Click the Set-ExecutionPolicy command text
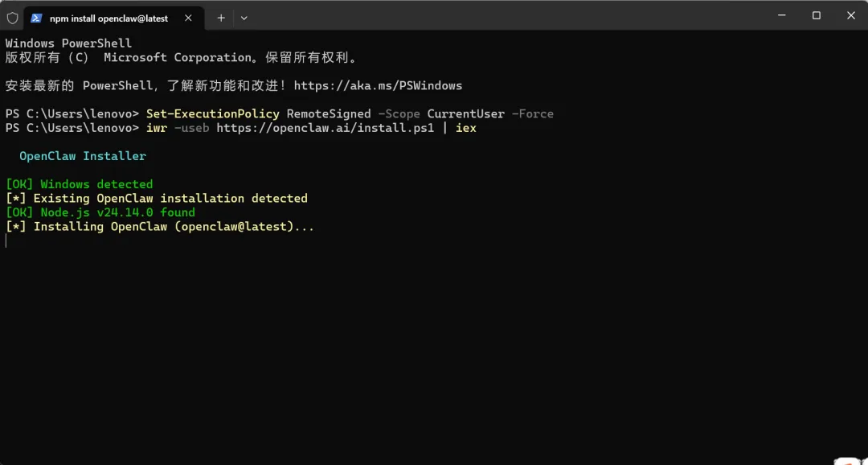This screenshot has height=465, width=868. 213,113
